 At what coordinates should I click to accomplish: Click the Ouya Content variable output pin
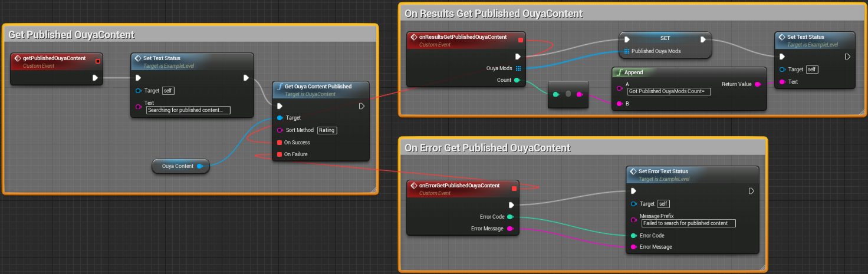[x=199, y=166]
